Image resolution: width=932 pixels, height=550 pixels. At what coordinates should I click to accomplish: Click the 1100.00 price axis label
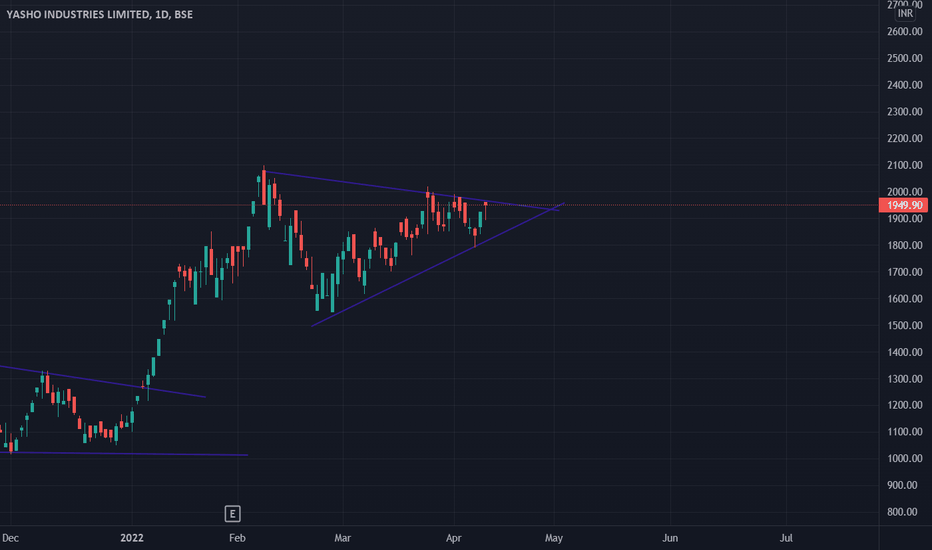click(905, 432)
